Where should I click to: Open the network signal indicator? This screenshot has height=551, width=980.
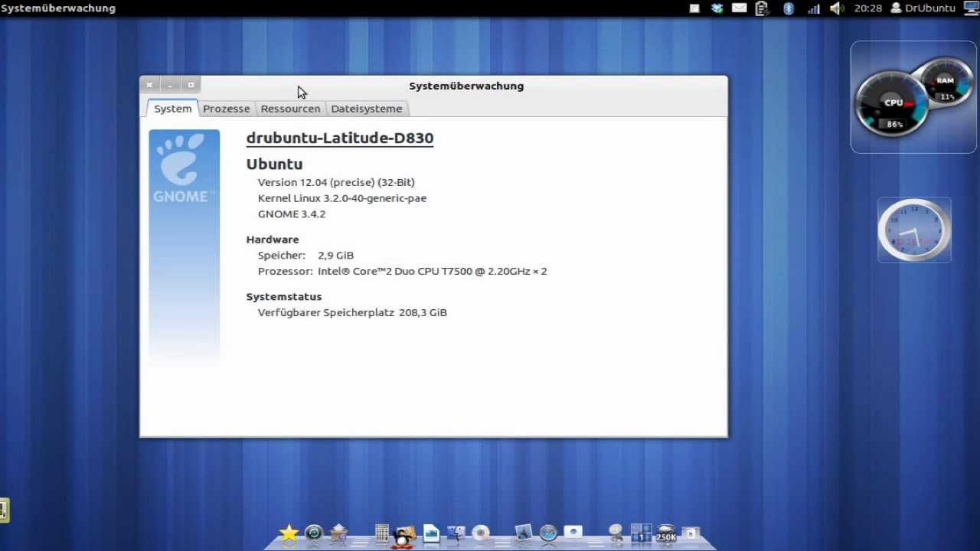[813, 8]
